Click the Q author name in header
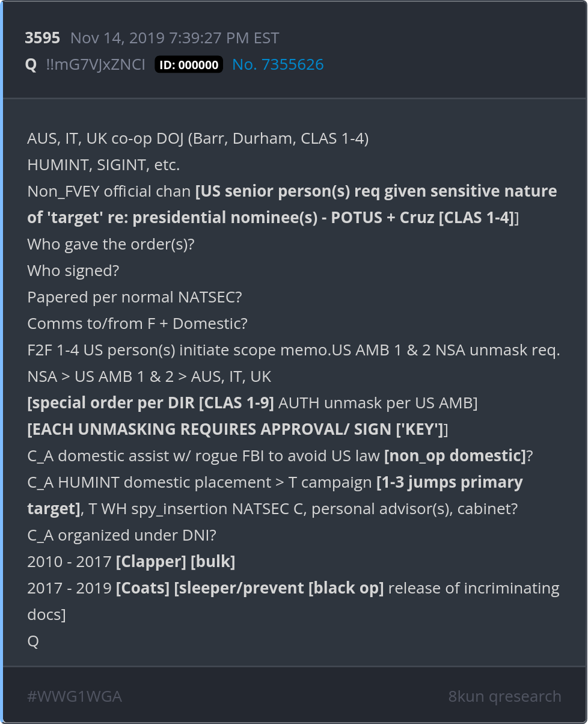 31,64
